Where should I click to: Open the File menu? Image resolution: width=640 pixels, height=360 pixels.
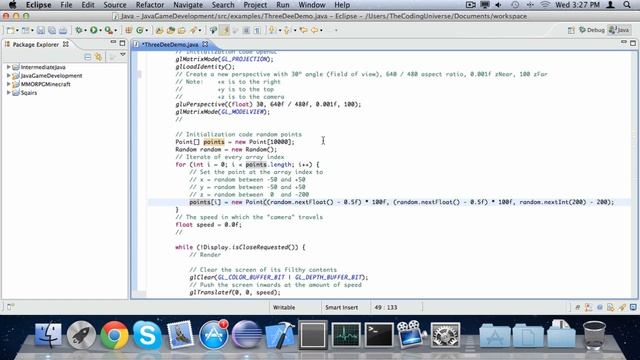click(x=66, y=5)
